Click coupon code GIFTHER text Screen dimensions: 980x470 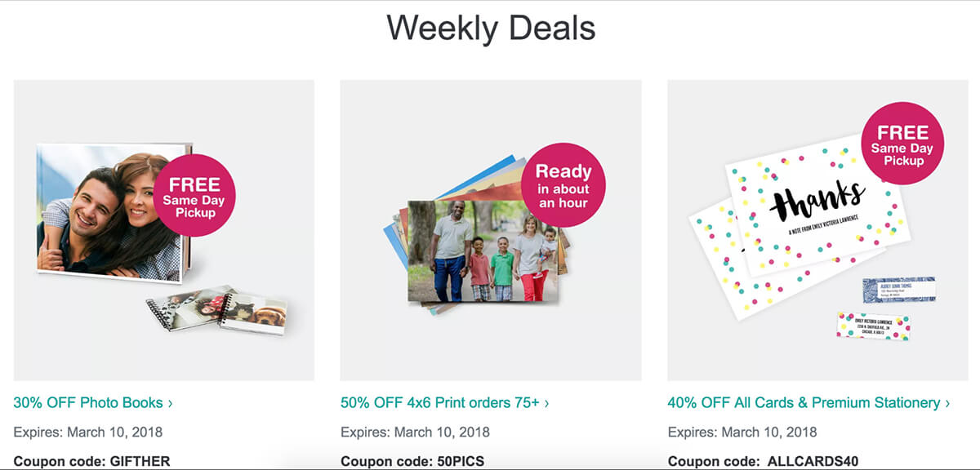[140, 461]
